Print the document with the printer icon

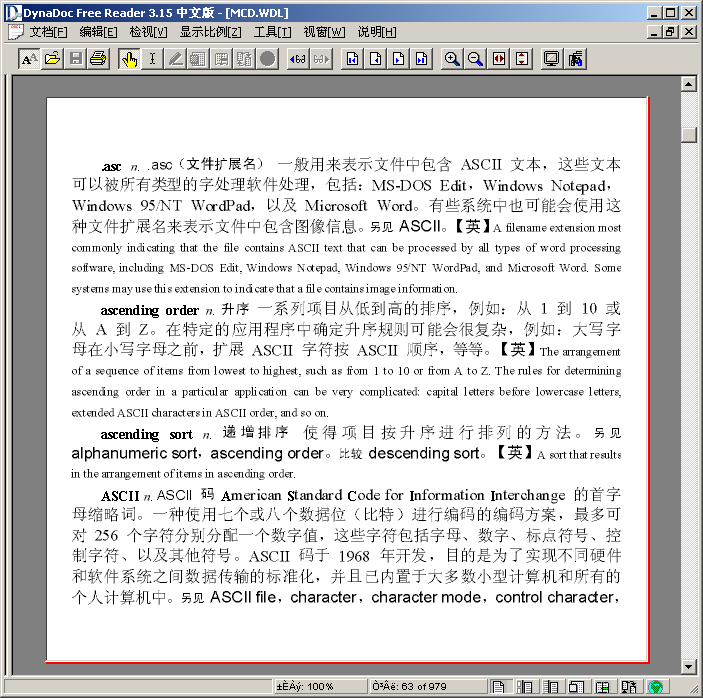99,59
